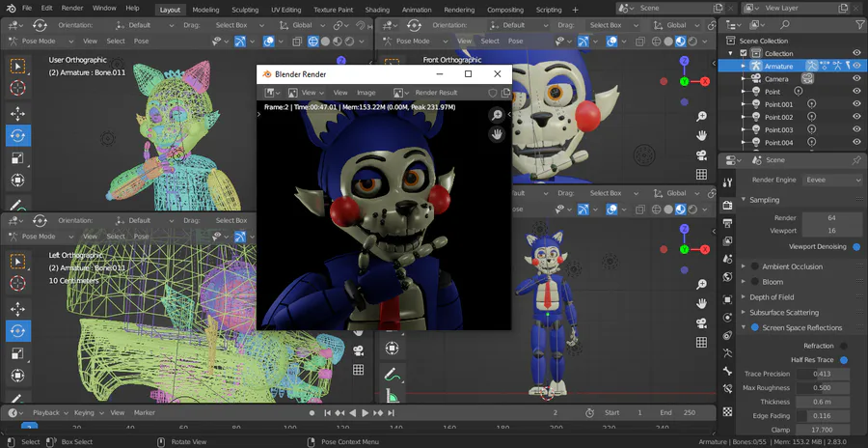Switch to the Sculpting workspace tab
Viewport: 868px width, 448px height.
[245, 10]
